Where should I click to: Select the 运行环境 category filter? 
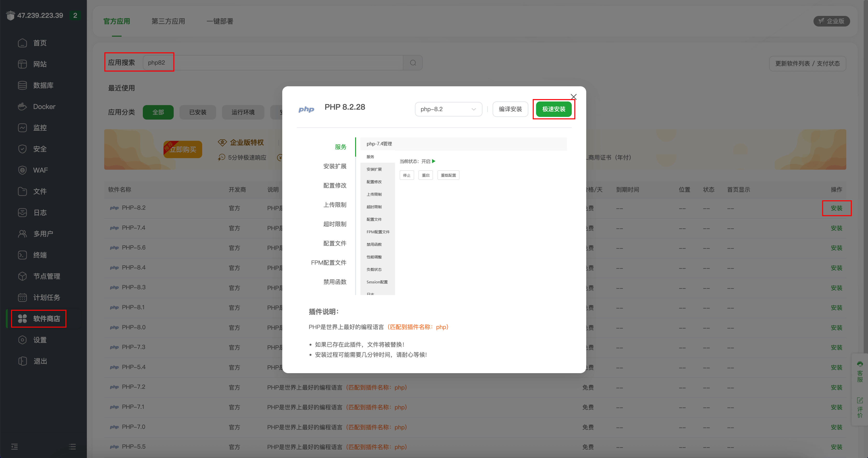[243, 112]
